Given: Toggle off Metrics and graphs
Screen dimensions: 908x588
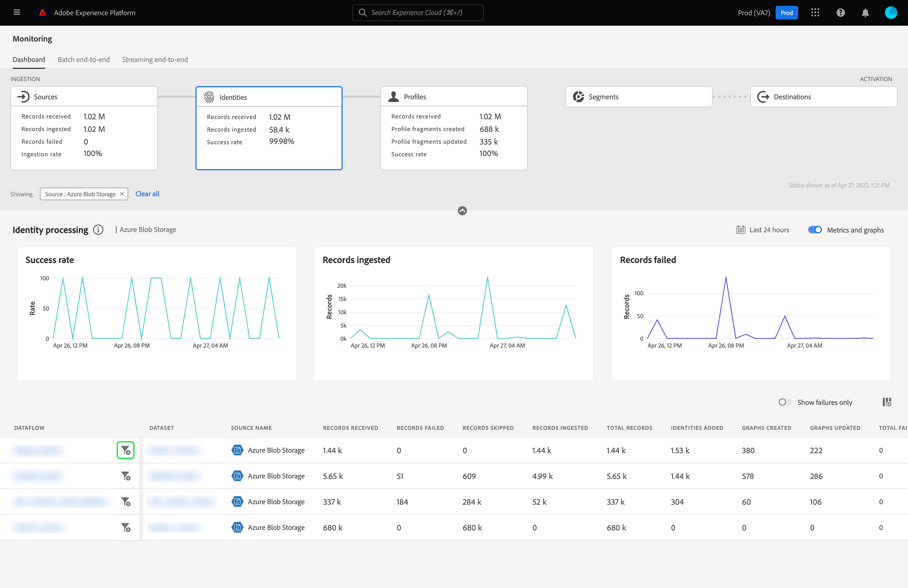Looking at the screenshot, I should (815, 230).
